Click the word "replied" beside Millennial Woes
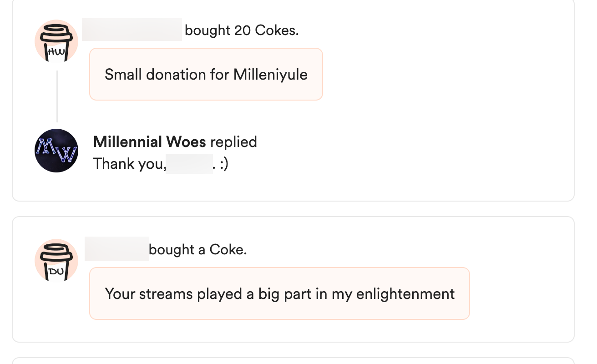This screenshot has height=364, width=597. pyautogui.click(x=233, y=142)
